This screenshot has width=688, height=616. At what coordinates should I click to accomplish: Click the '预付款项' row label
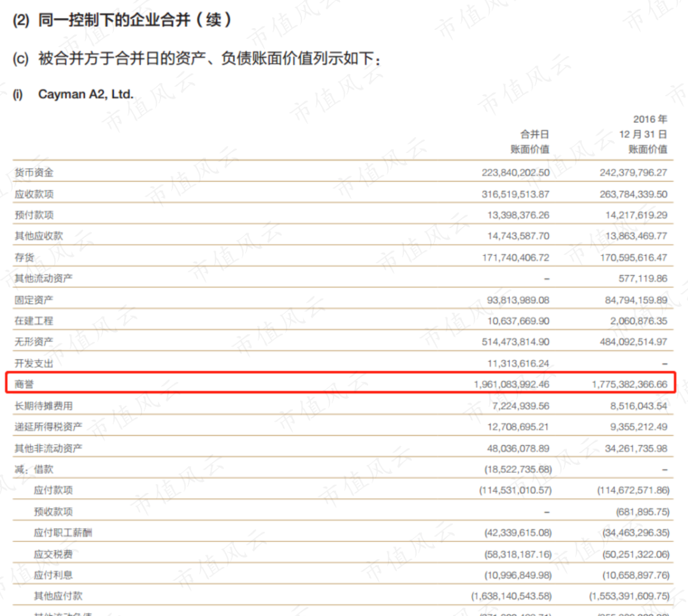coord(34,215)
